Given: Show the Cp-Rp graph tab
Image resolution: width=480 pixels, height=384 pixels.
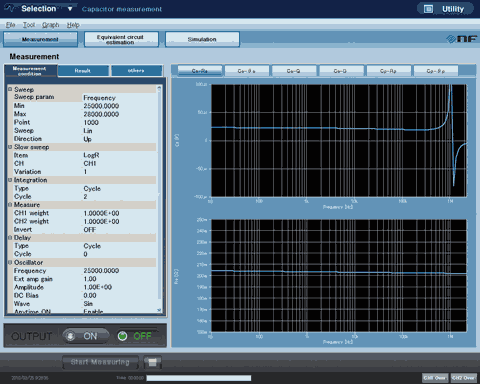Looking at the screenshot, I should point(388,71).
